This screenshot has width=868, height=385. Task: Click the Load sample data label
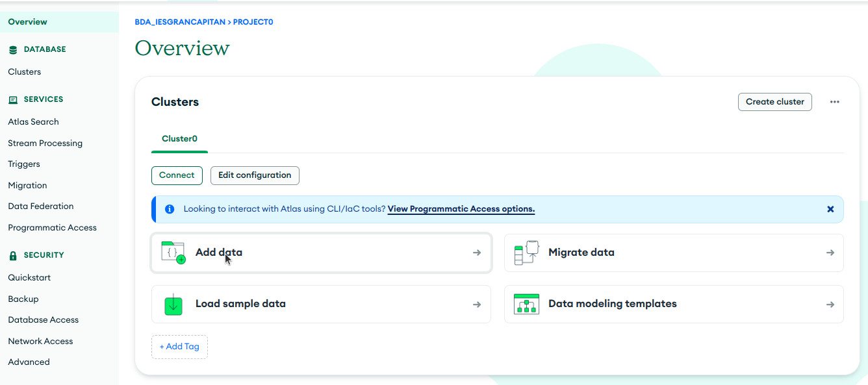(x=240, y=304)
